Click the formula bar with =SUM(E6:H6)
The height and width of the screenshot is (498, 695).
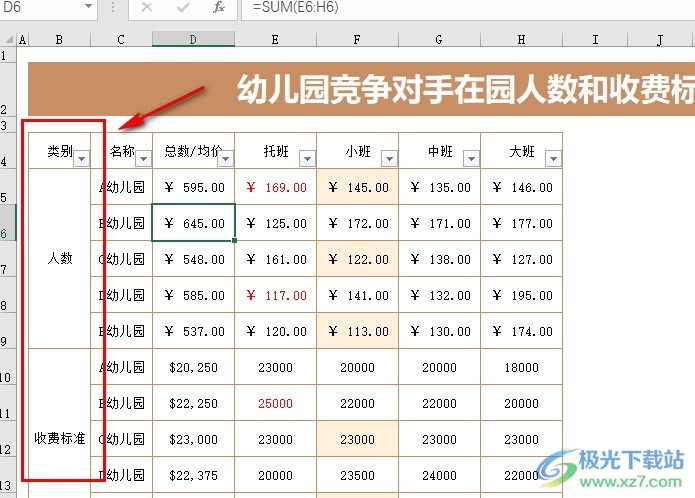[468, 7]
